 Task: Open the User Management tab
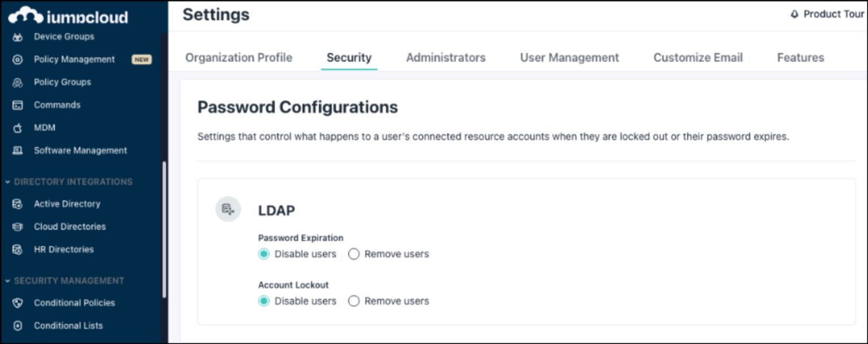569,57
